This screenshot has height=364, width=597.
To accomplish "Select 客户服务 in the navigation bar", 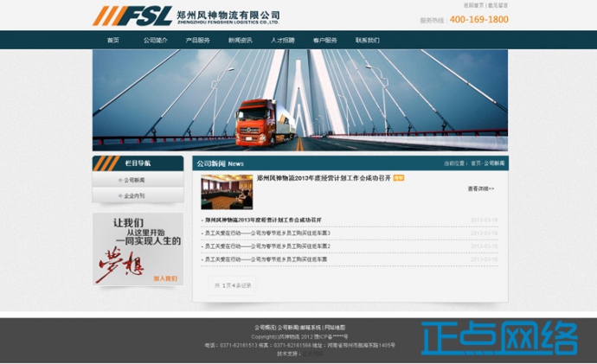I will (x=325, y=41).
